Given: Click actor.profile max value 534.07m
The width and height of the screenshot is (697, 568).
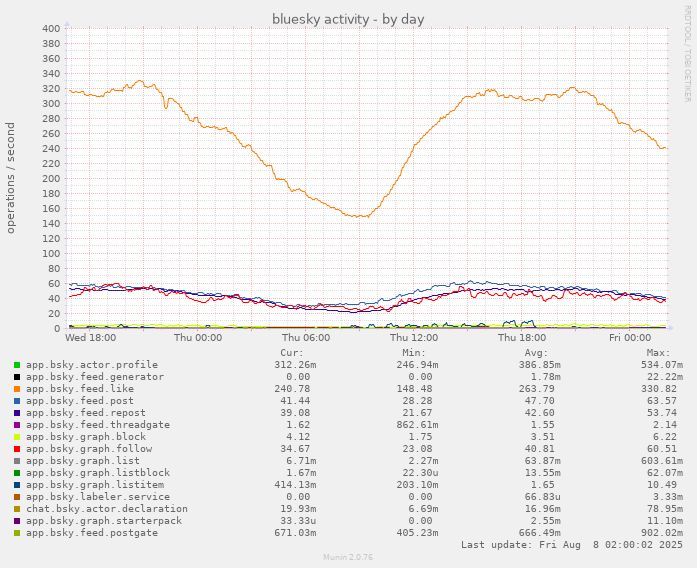Looking at the screenshot, I should (x=661, y=365).
